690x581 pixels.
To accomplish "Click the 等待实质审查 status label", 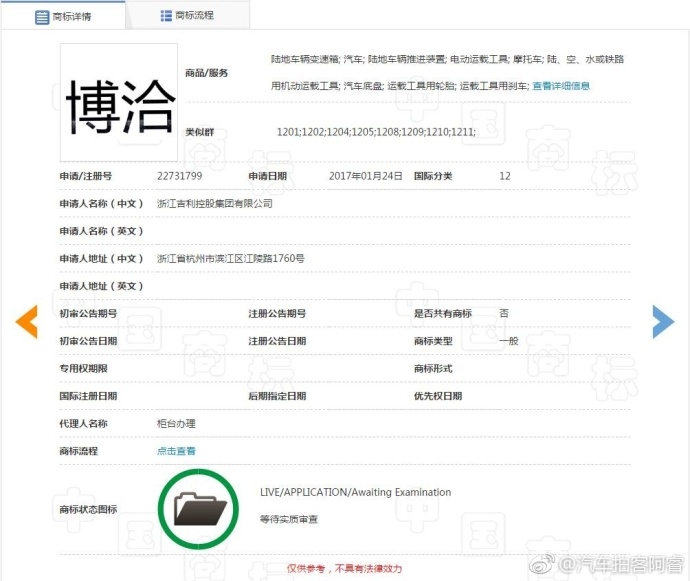I will 289,519.
